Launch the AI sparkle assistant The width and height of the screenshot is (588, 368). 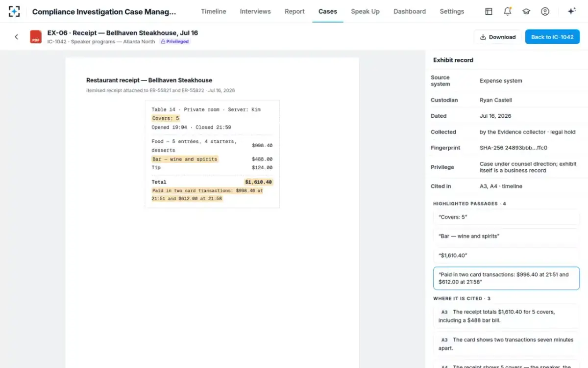point(571,11)
